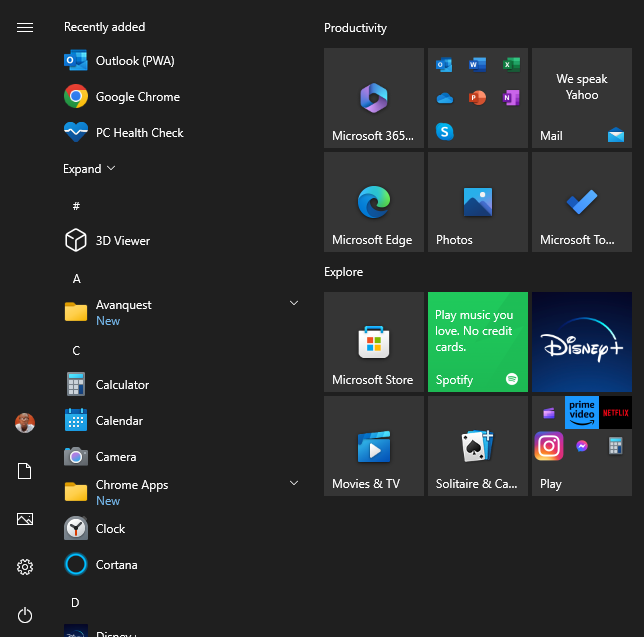Open the Disney+ tile
This screenshot has height=637, width=644.
582,342
